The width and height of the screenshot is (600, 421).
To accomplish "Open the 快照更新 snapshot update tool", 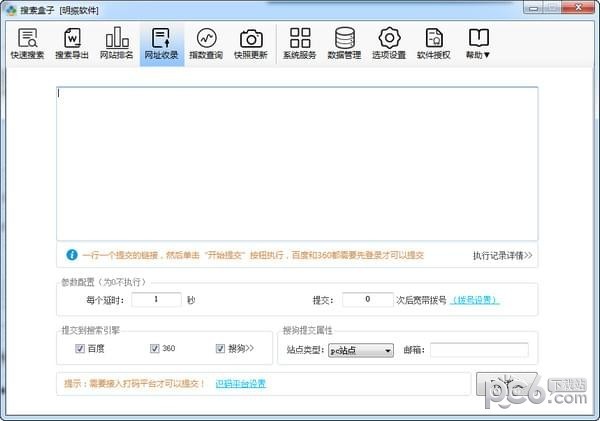I will (x=251, y=44).
